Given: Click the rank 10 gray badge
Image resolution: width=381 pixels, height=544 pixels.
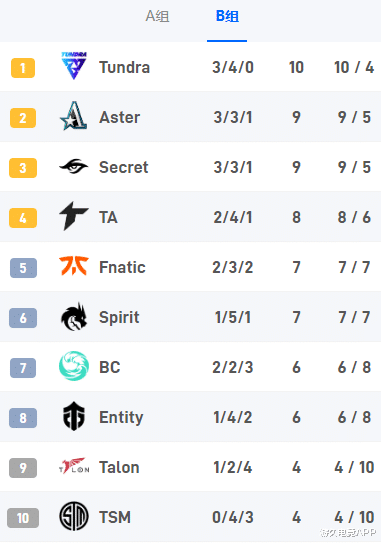Looking at the screenshot, I should pyautogui.click(x=23, y=518).
